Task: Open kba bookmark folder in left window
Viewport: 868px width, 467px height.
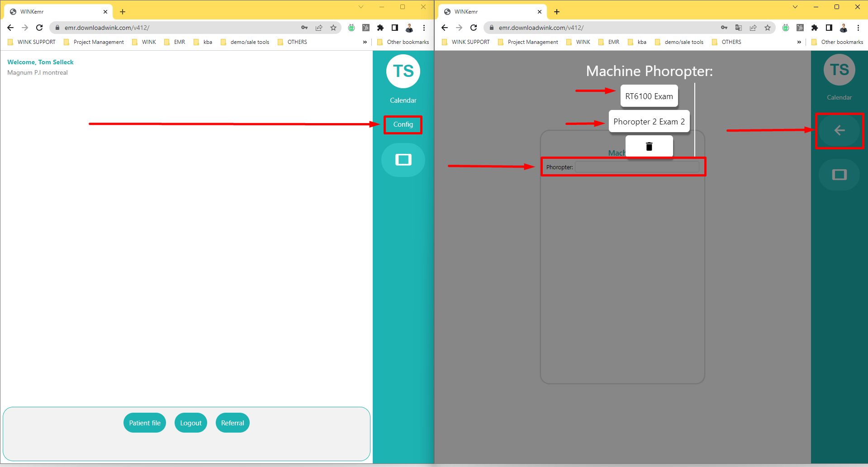Action: click(203, 42)
